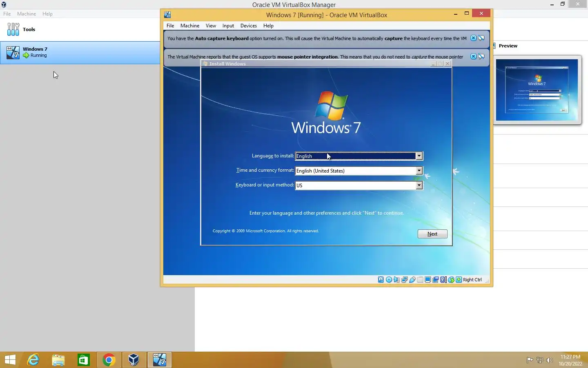Open Machine menu in the VM window
Image resolution: width=588 pixels, height=368 pixels.
(x=190, y=26)
